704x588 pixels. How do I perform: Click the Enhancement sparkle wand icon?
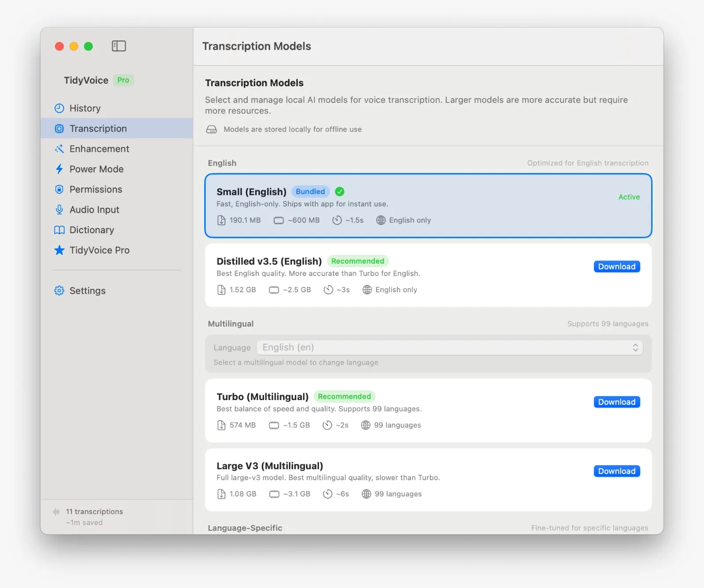pyautogui.click(x=59, y=149)
